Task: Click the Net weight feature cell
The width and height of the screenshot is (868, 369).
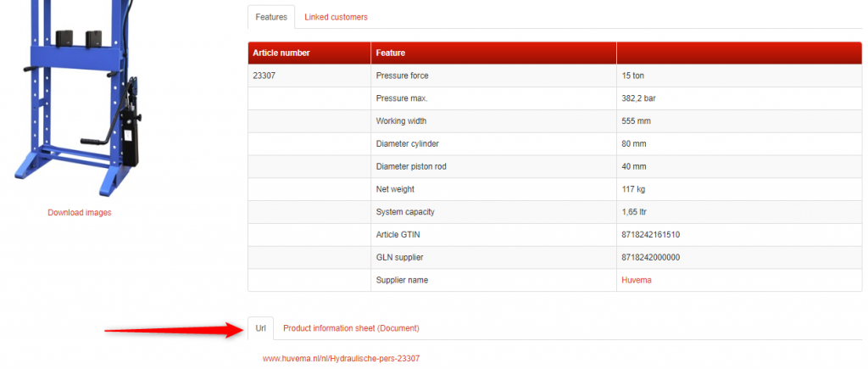Action: click(x=395, y=189)
